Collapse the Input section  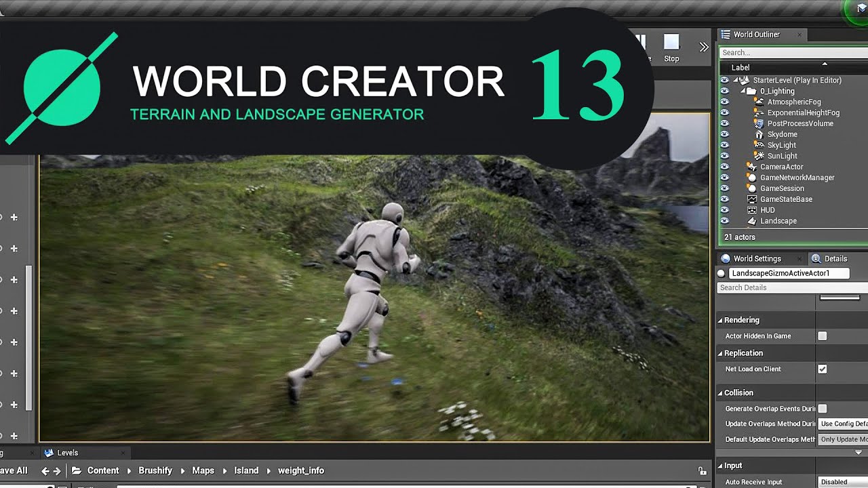pos(720,466)
